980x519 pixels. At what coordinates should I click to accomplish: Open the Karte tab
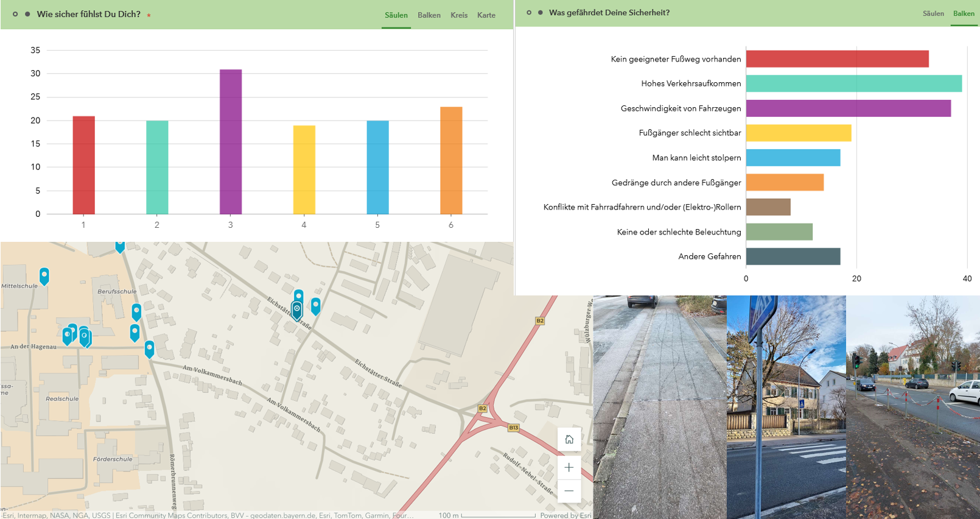pos(486,15)
